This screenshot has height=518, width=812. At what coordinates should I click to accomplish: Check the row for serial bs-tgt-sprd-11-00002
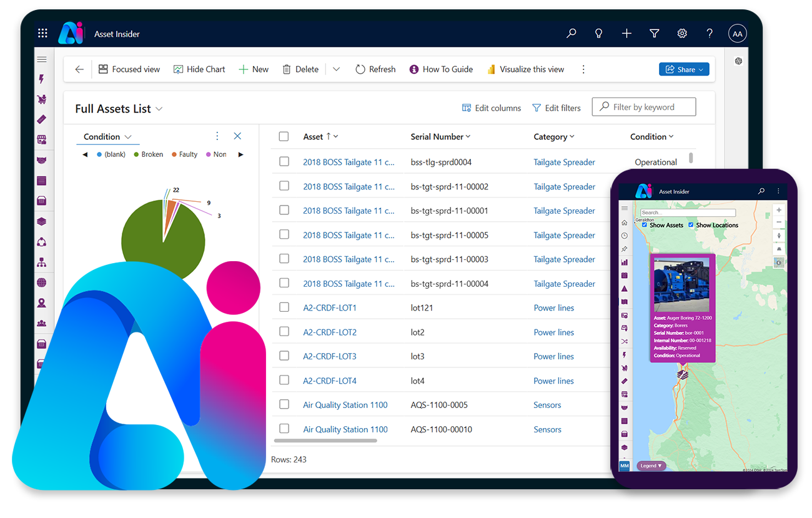coord(284,186)
